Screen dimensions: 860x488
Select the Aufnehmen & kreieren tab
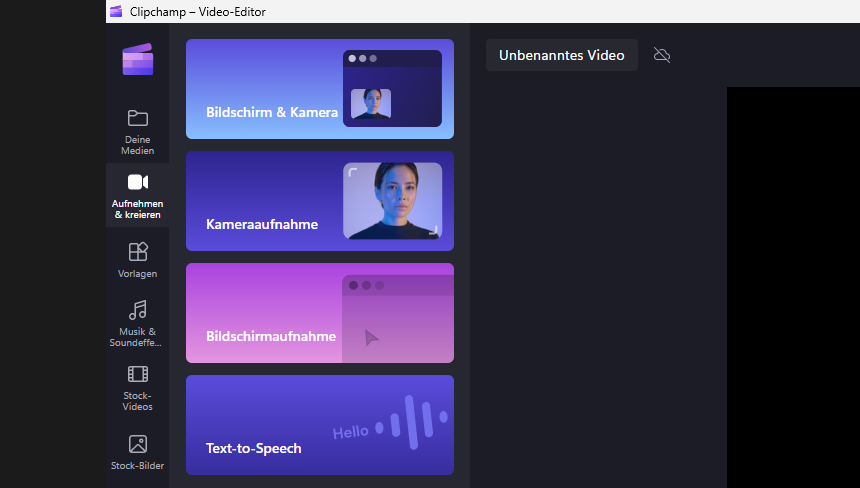pos(138,196)
